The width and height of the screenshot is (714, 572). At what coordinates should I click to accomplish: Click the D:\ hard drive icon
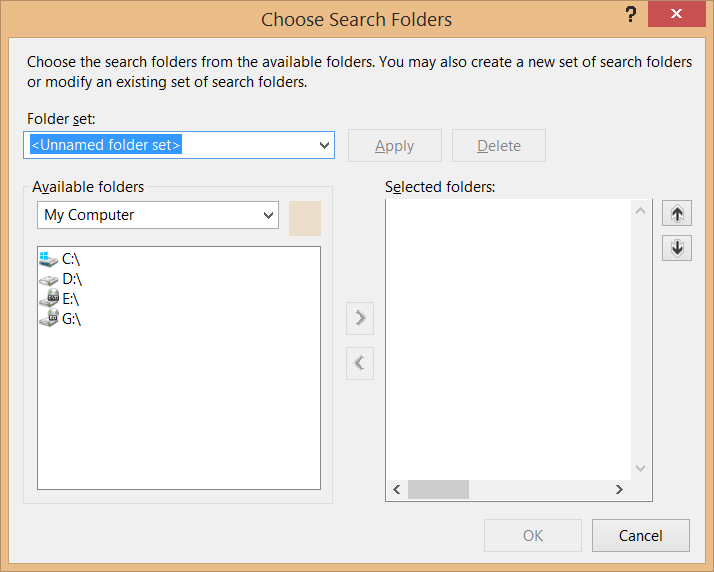pos(48,280)
